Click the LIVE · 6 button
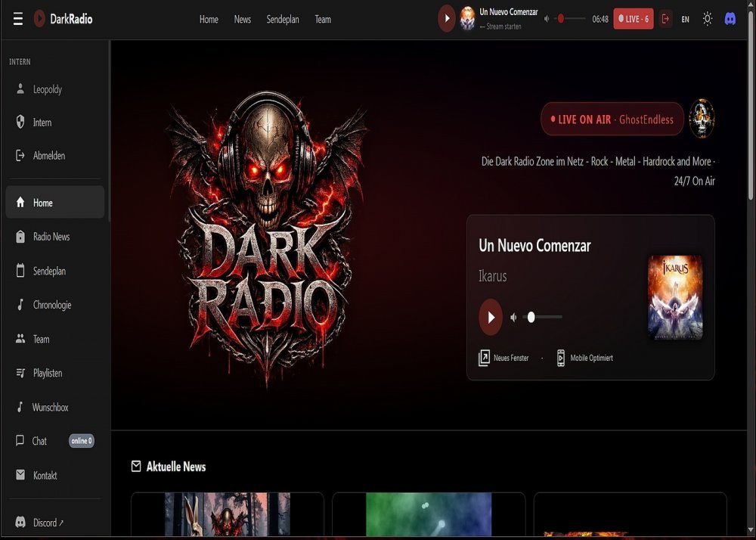 tap(633, 19)
